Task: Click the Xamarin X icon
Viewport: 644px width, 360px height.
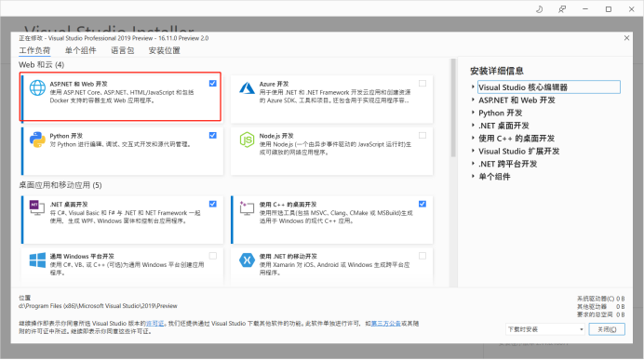Action: click(247, 260)
